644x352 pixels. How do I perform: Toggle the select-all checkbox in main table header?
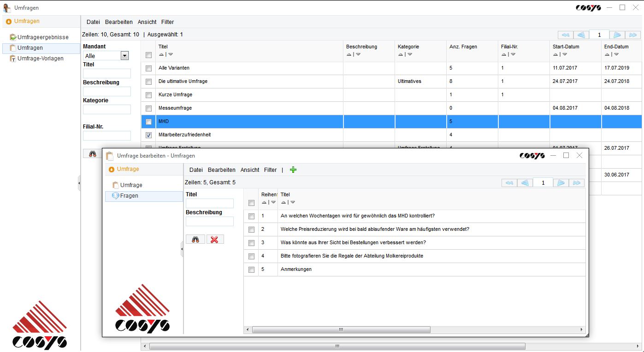coord(148,55)
